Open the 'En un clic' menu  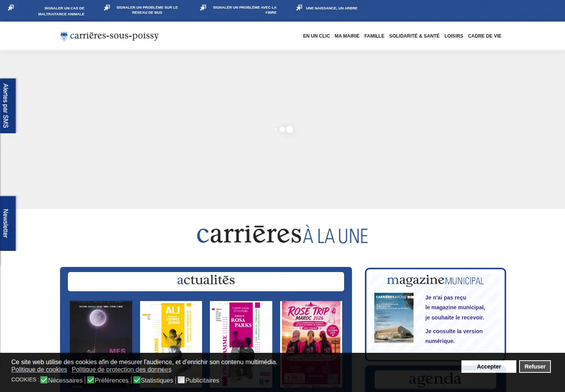tap(316, 36)
